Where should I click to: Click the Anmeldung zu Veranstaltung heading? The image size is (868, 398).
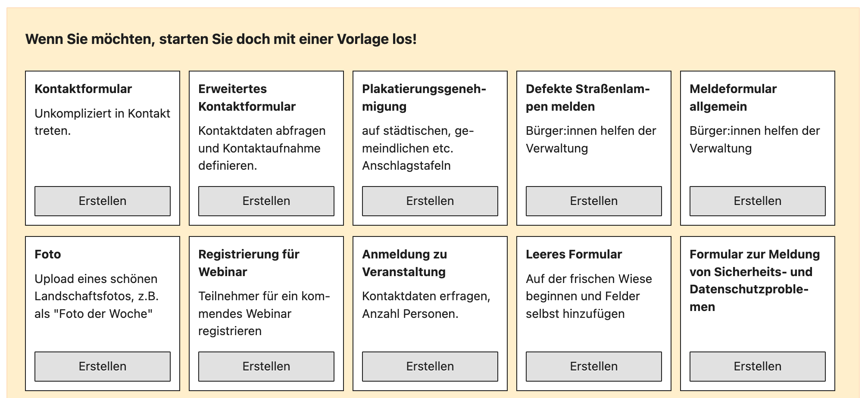click(x=404, y=263)
